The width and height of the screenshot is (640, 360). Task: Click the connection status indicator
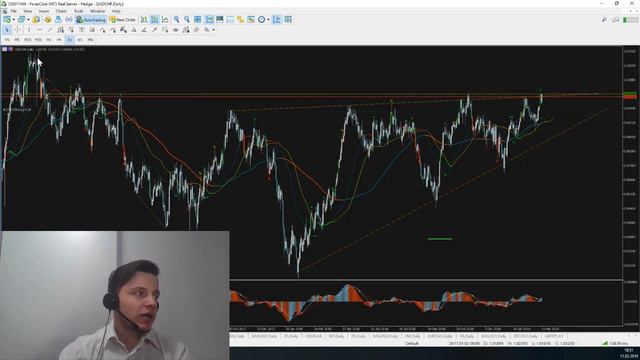pyautogui.click(x=616, y=344)
